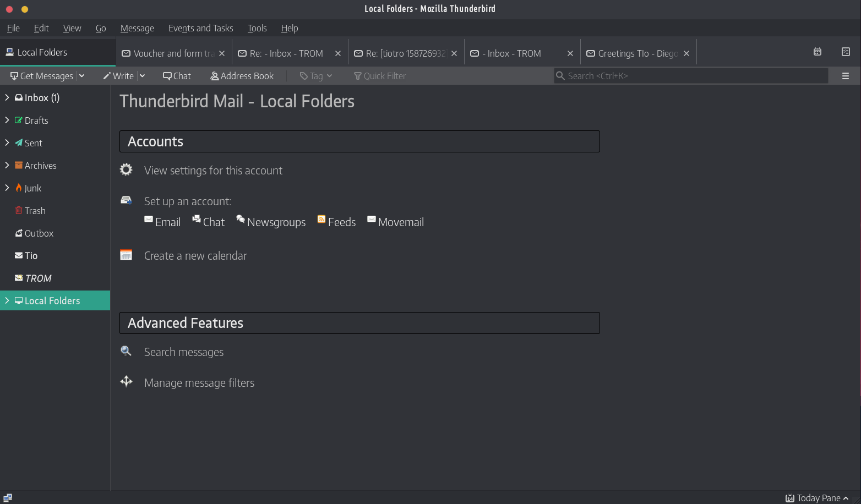Click the Create a new calendar icon
Image resolution: width=861 pixels, height=504 pixels.
(126, 255)
